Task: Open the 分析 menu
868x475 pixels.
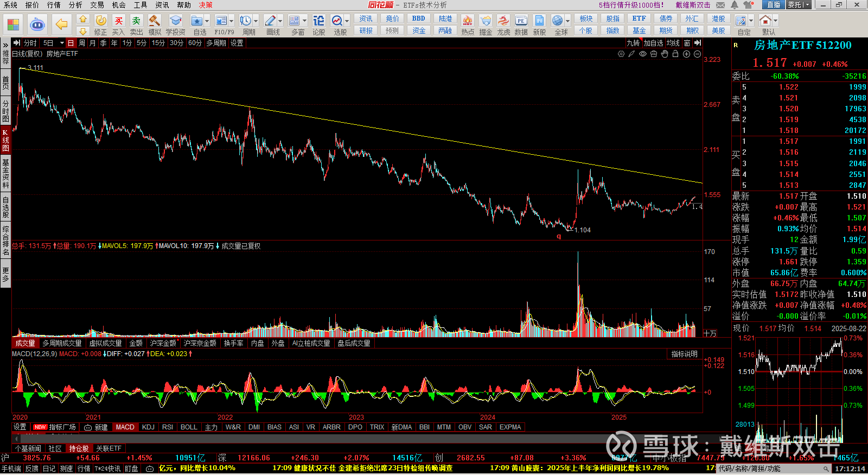Action: tap(75, 5)
